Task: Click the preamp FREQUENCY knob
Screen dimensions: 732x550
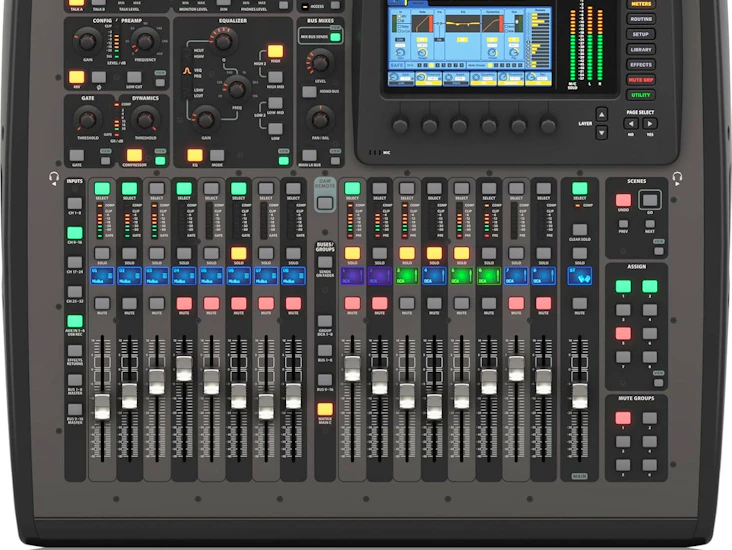Action: pos(145,41)
